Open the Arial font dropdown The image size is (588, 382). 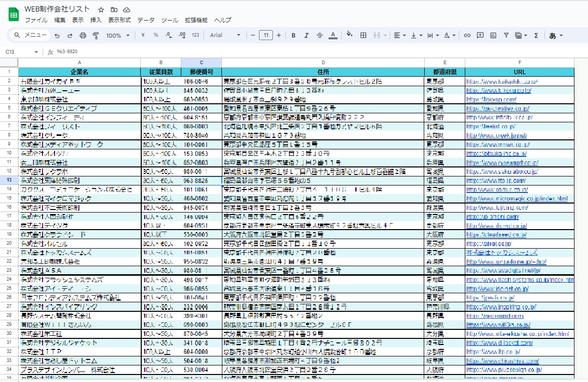225,35
